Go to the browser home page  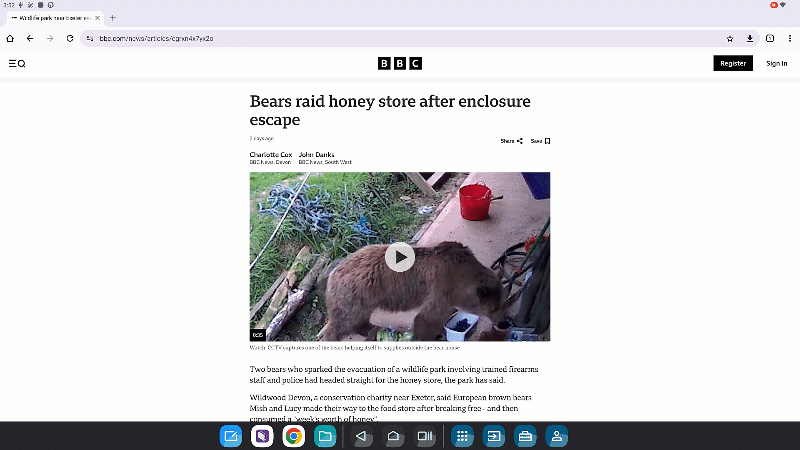point(10,38)
